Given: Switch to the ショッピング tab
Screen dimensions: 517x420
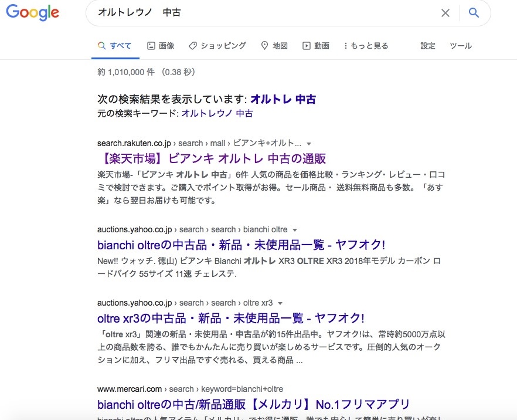Looking at the screenshot, I should click(x=217, y=46).
